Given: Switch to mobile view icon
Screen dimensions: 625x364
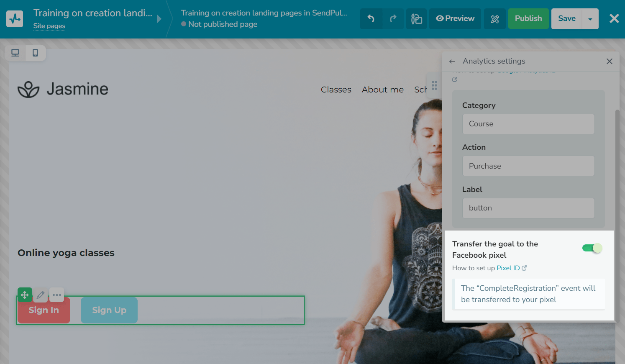Looking at the screenshot, I should [36, 53].
